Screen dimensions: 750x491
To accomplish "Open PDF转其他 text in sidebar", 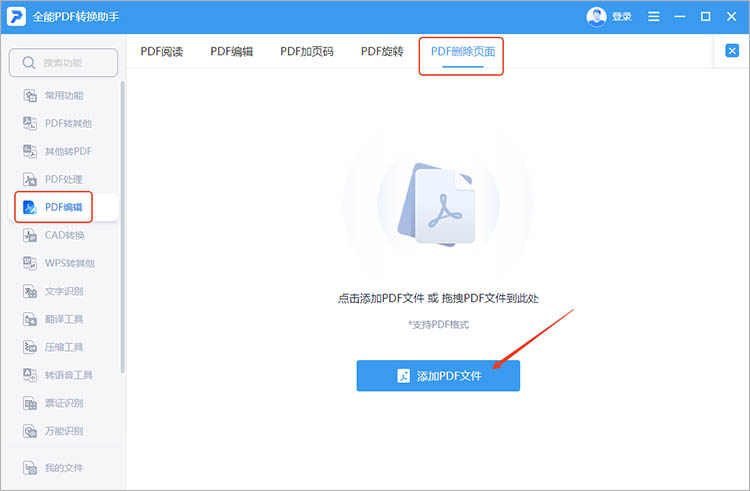I will 68,123.
